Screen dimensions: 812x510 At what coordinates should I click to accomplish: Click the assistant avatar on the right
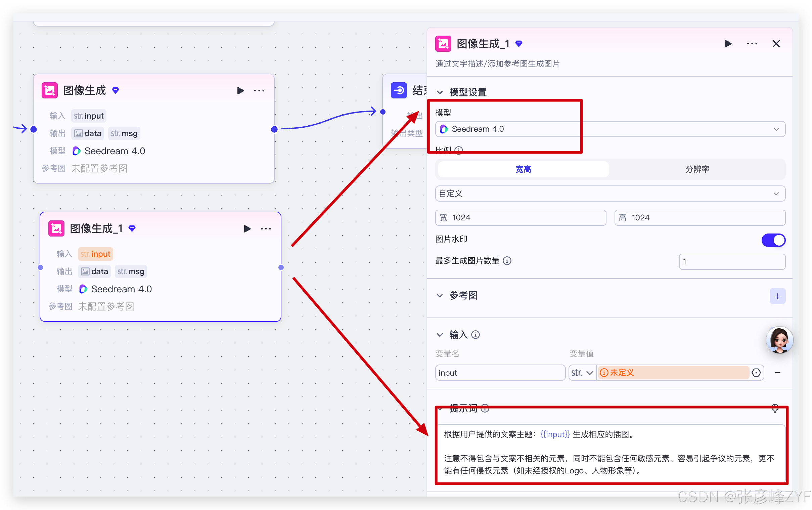point(779,340)
